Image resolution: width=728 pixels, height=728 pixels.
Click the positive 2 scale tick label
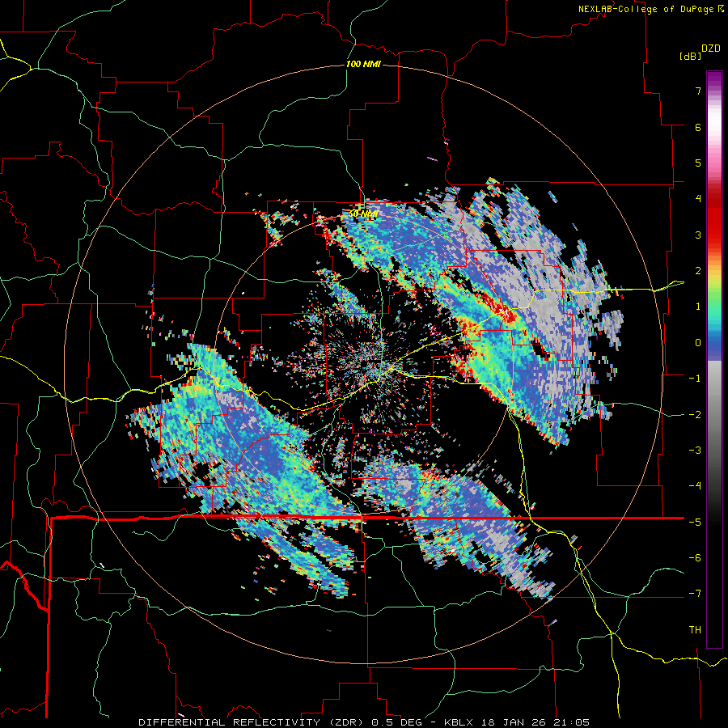(698, 271)
